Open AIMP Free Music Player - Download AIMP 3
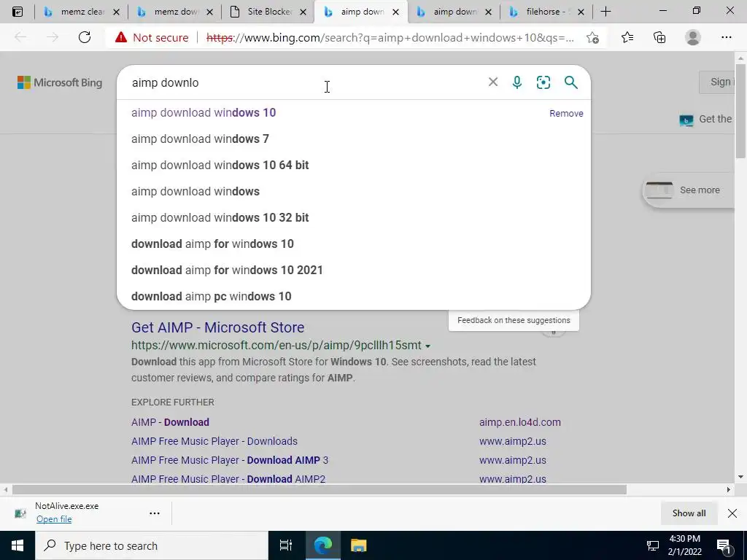 point(230,461)
